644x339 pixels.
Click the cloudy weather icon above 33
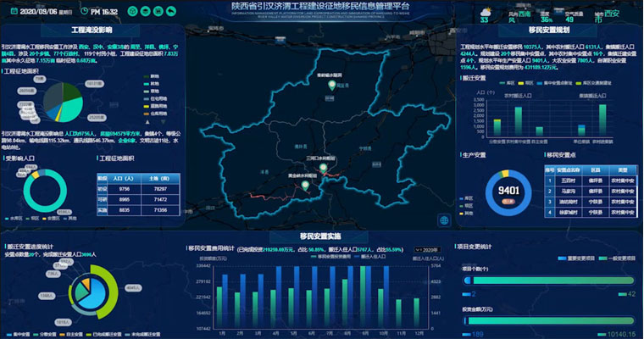[x=486, y=12]
